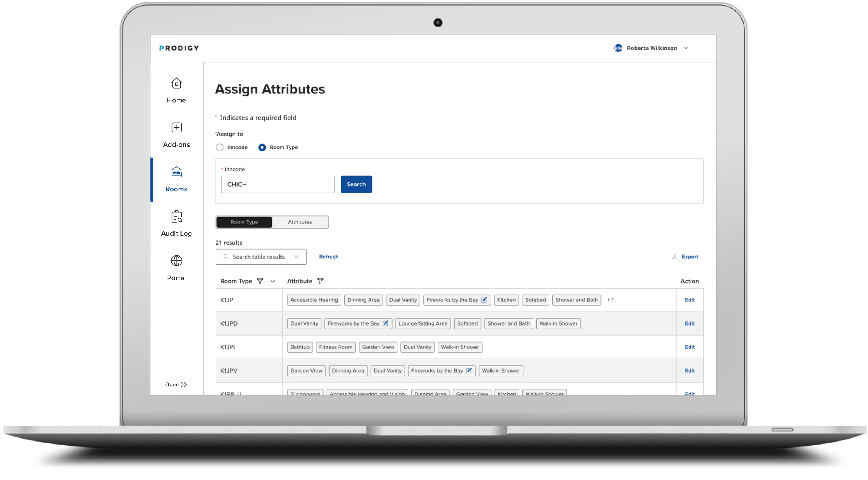The width and height of the screenshot is (868, 480).
Task: Expand the collapsed sidebar with Open
Action: (176, 384)
